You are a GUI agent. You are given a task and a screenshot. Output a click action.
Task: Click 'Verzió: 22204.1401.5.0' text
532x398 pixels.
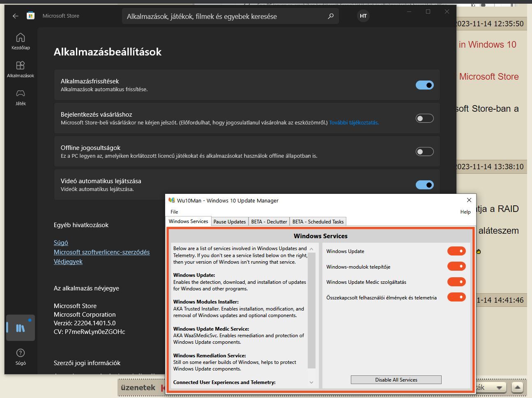[85, 323]
